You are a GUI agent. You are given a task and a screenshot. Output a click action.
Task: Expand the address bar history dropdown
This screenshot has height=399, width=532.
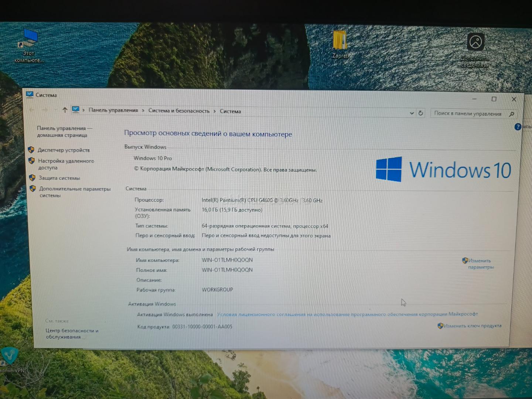pyautogui.click(x=412, y=113)
